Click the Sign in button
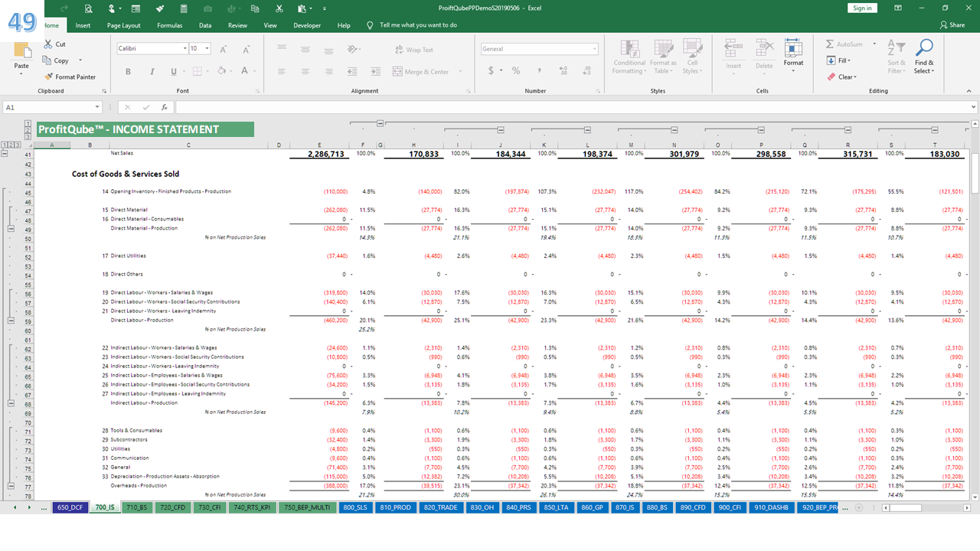Viewport: 980px width, 551px height. point(862,8)
